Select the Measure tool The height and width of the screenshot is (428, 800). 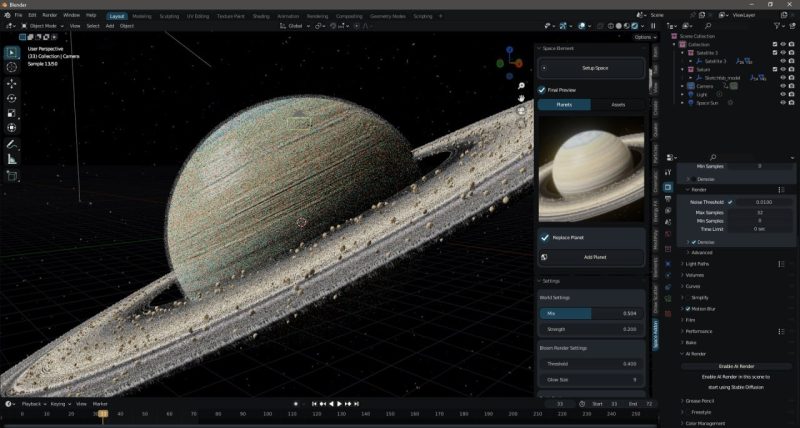pyautogui.click(x=12, y=158)
